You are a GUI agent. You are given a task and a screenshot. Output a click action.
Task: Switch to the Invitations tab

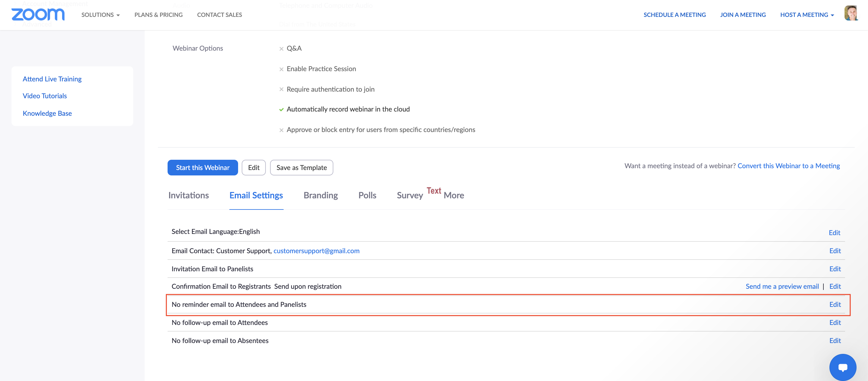pyautogui.click(x=188, y=195)
